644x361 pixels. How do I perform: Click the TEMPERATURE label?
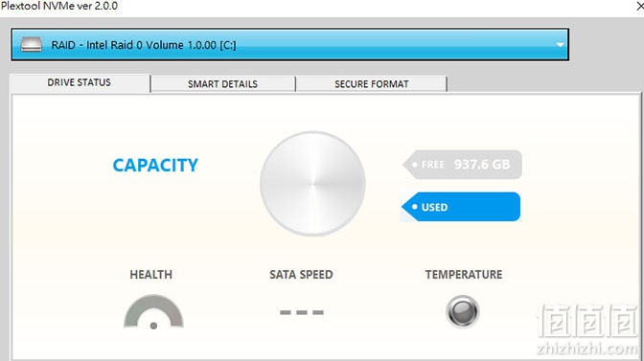[464, 275]
